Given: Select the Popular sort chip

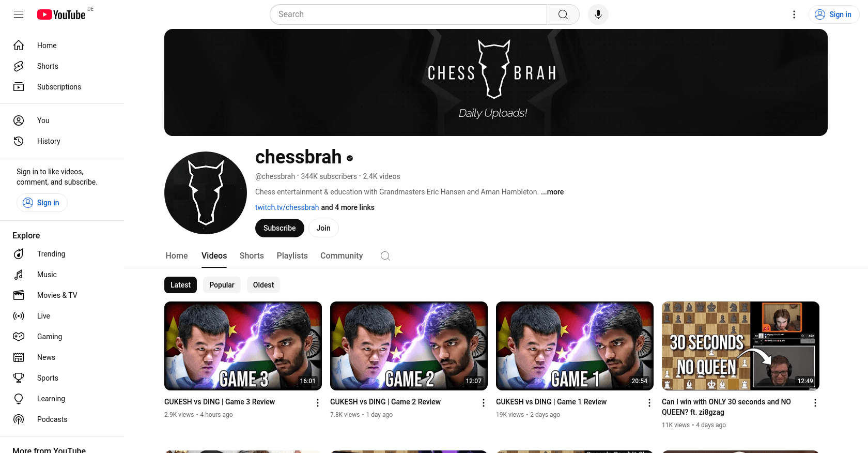Looking at the screenshot, I should pyautogui.click(x=222, y=285).
